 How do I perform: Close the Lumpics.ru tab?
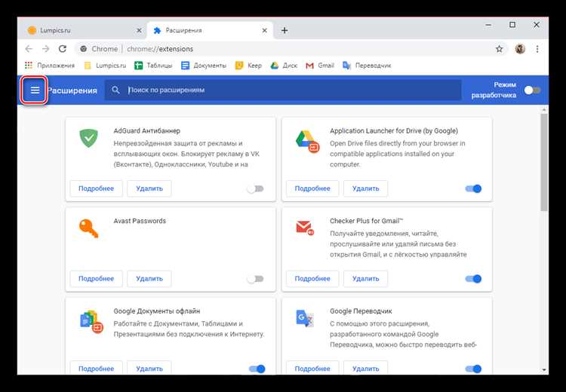coord(139,31)
